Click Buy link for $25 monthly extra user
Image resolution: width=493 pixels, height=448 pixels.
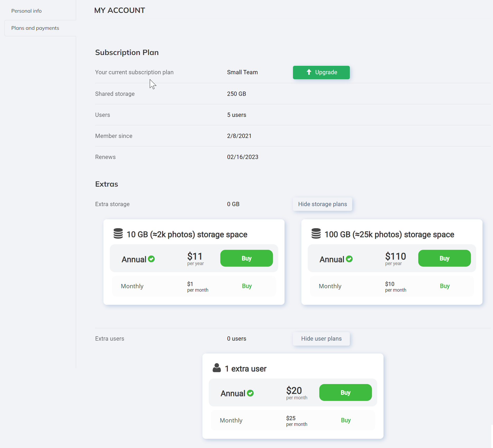tap(346, 420)
